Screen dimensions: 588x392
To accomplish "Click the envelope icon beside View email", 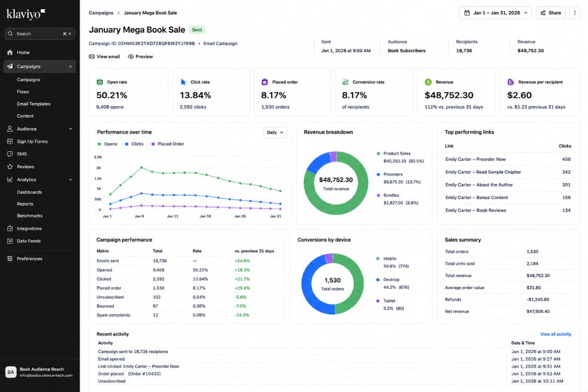I will coord(92,57).
